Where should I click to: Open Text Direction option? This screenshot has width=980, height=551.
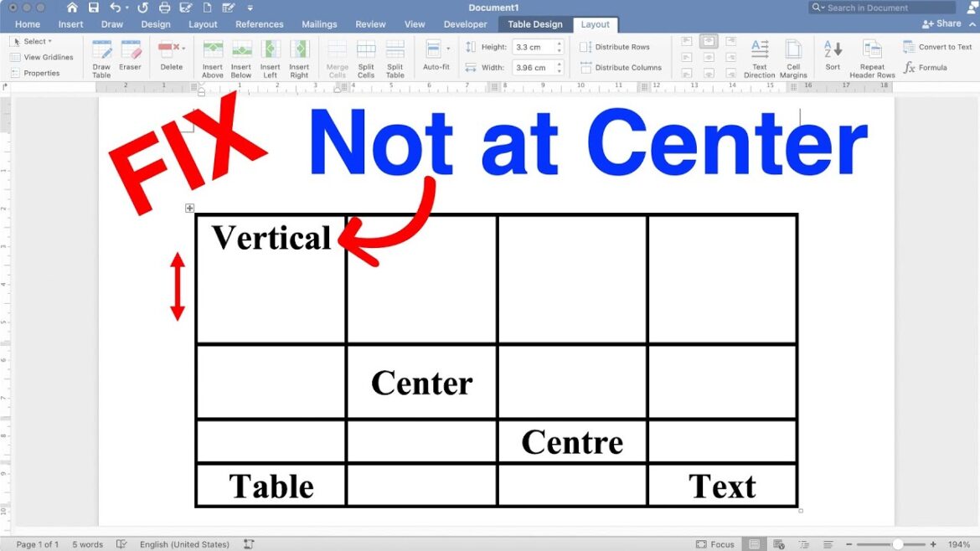click(760, 57)
